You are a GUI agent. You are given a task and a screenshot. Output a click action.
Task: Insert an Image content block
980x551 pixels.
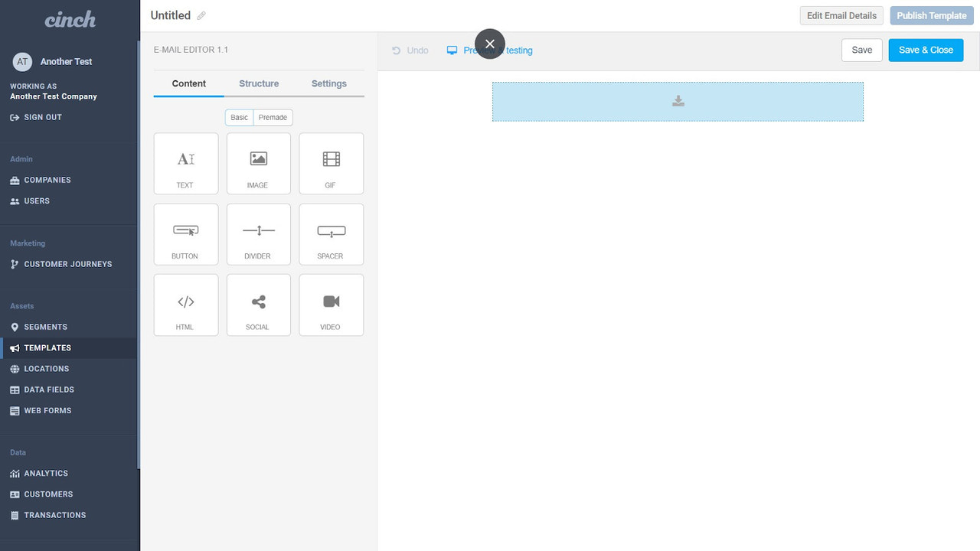click(x=258, y=163)
